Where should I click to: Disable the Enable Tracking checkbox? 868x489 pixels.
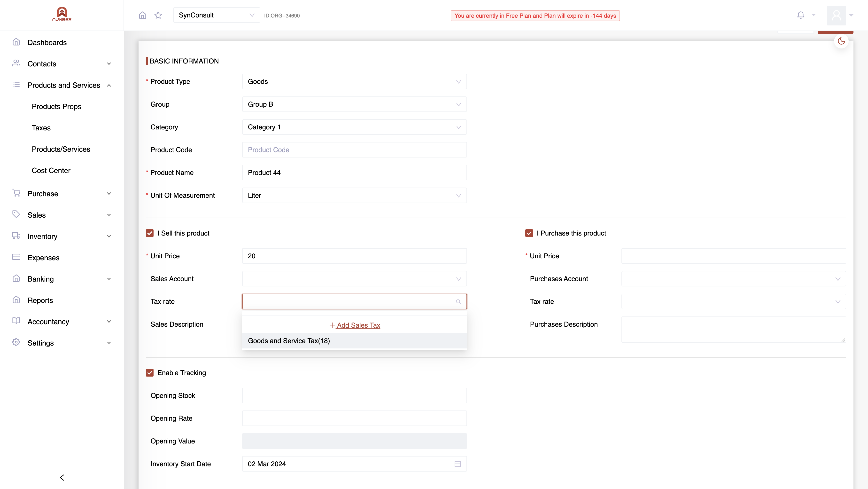tap(150, 373)
